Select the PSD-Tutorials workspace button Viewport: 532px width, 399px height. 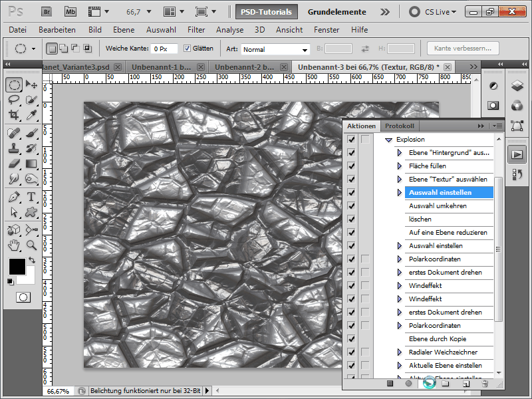coord(267,12)
